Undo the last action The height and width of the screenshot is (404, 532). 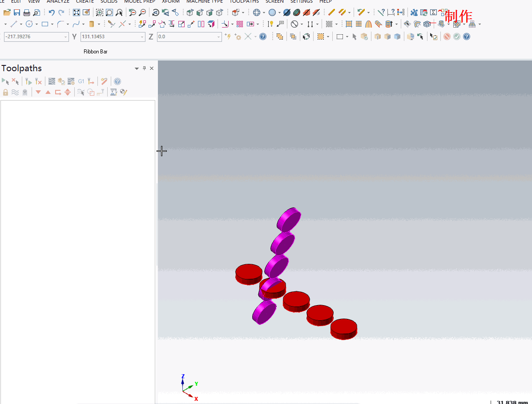[x=52, y=12]
